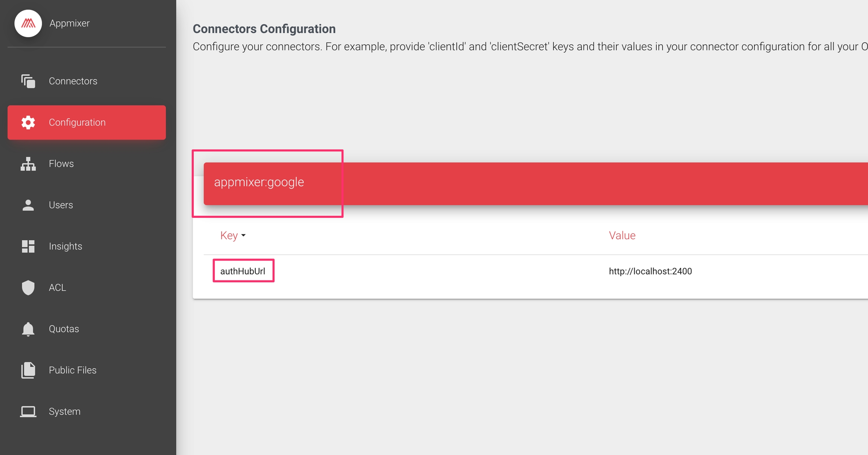Open the Insights page
This screenshot has width=868, height=455.
66,246
